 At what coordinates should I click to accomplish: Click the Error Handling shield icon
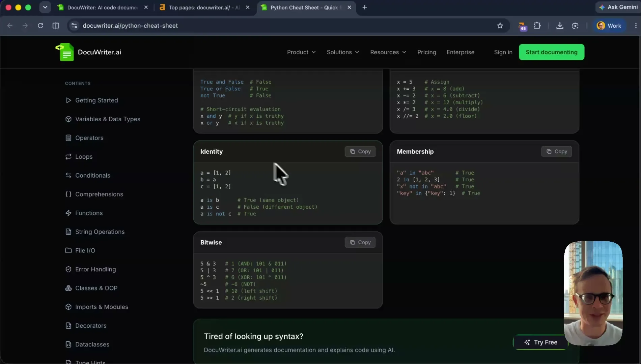(68, 269)
